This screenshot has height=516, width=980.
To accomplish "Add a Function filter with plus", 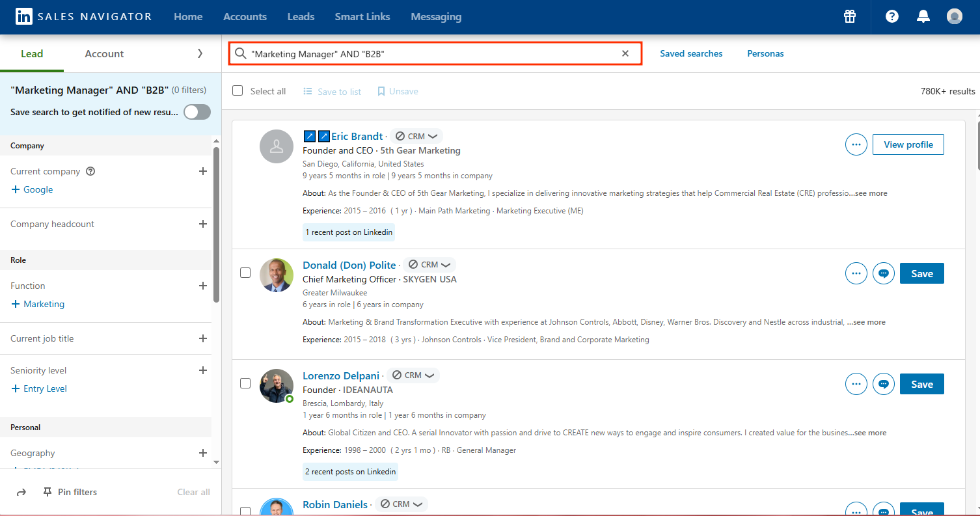I will (x=203, y=286).
